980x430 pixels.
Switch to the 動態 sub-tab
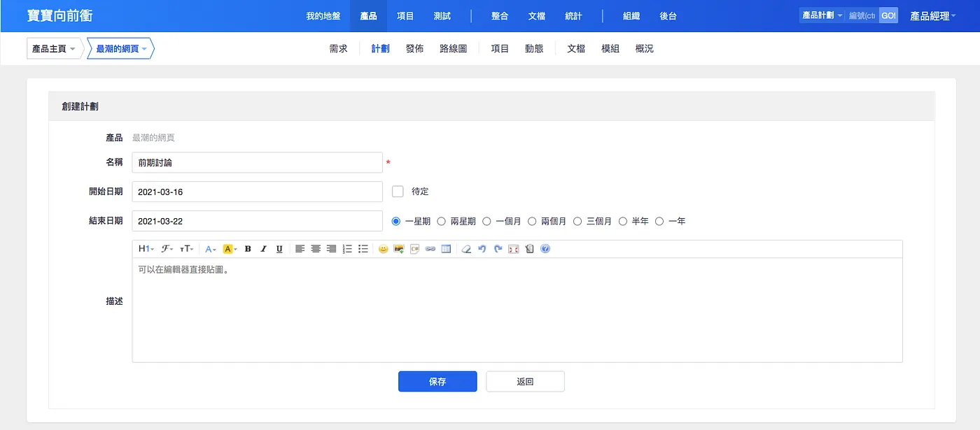coord(534,49)
